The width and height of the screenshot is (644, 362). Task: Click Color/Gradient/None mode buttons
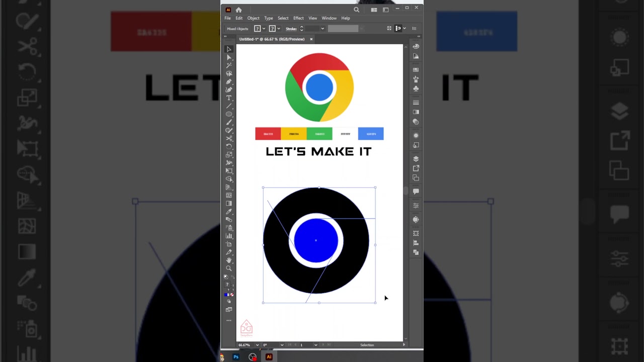point(229,295)
